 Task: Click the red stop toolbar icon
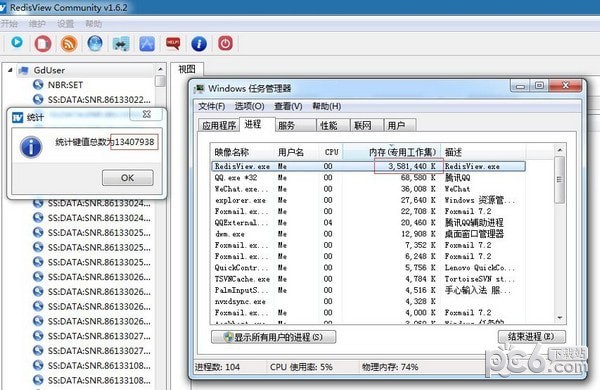[x=43, y=43]
